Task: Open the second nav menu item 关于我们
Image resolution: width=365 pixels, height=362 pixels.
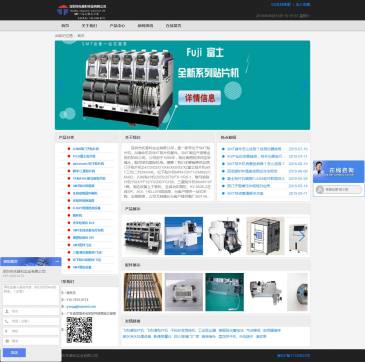Action: tap(89, 26)
